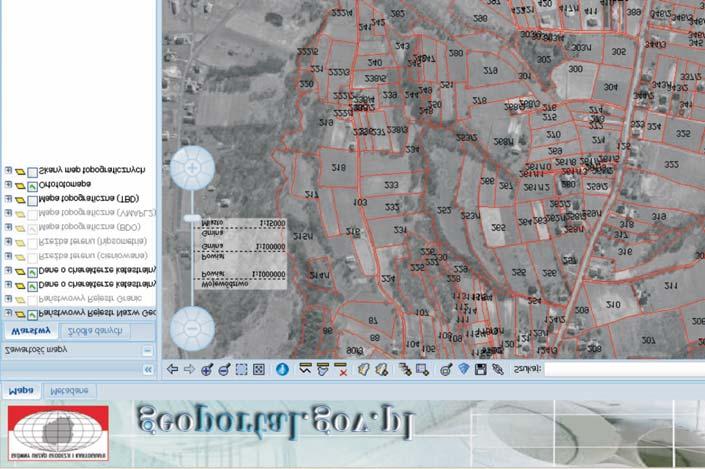Expand Mapa topograficzna (TBD) node
This screenshot has width=705, height=469.
8,198
